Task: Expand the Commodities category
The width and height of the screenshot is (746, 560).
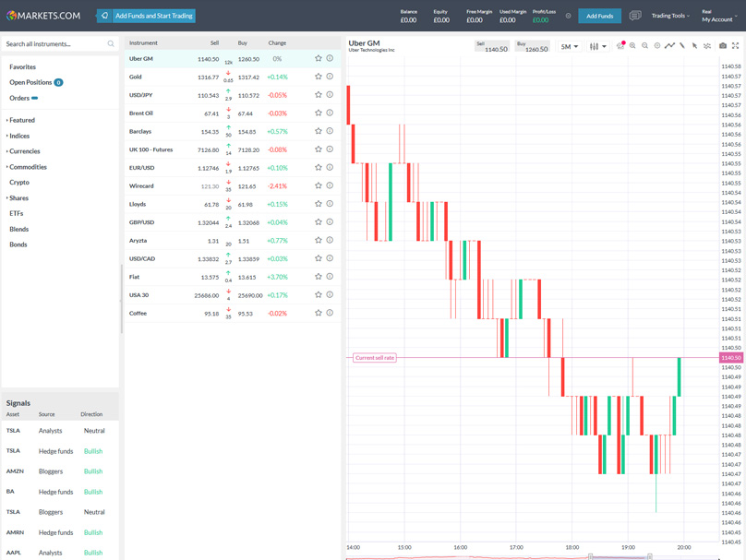Action: (28, 167)
